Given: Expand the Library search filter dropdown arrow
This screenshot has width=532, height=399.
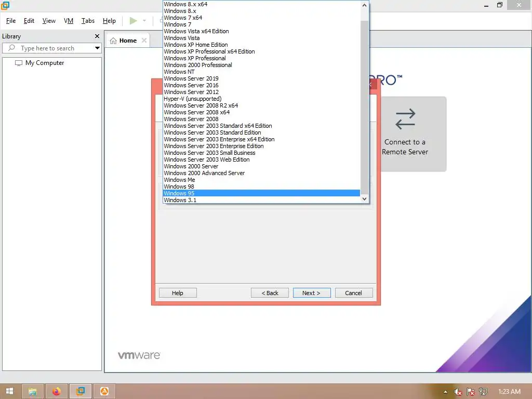Looking at the screenshot, I should [x=97, y=48].
